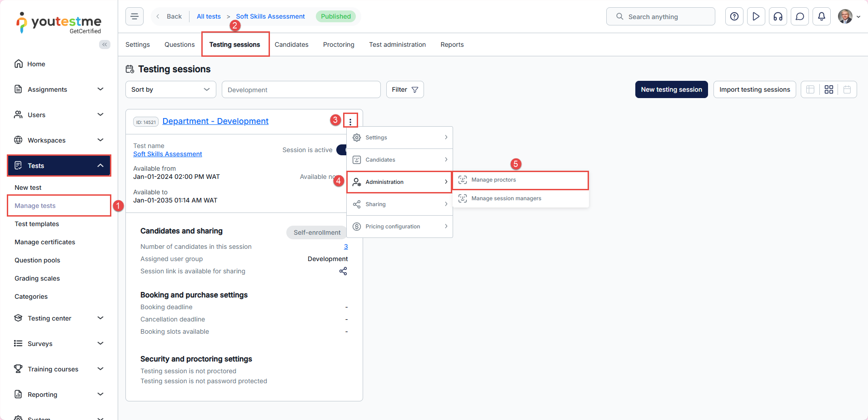Toggle the Session is active switch
This screenshot has height=420, width=868.
click(341, 150)
